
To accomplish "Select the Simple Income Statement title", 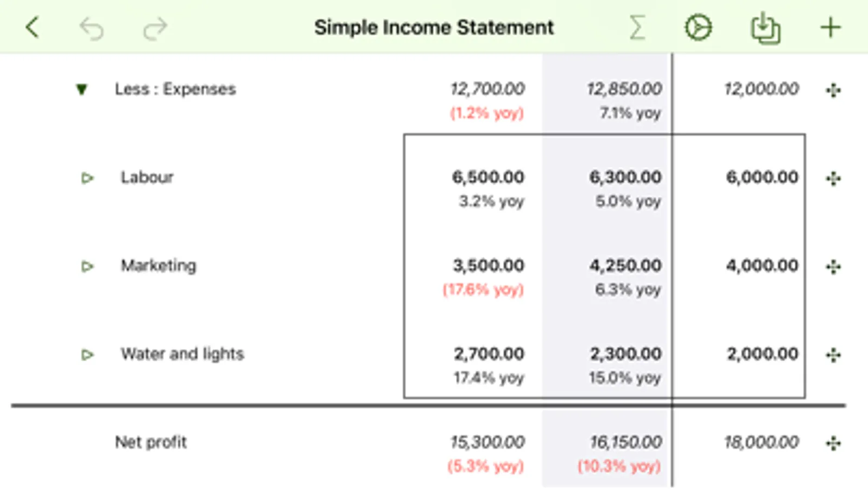I will click(434, 27).
